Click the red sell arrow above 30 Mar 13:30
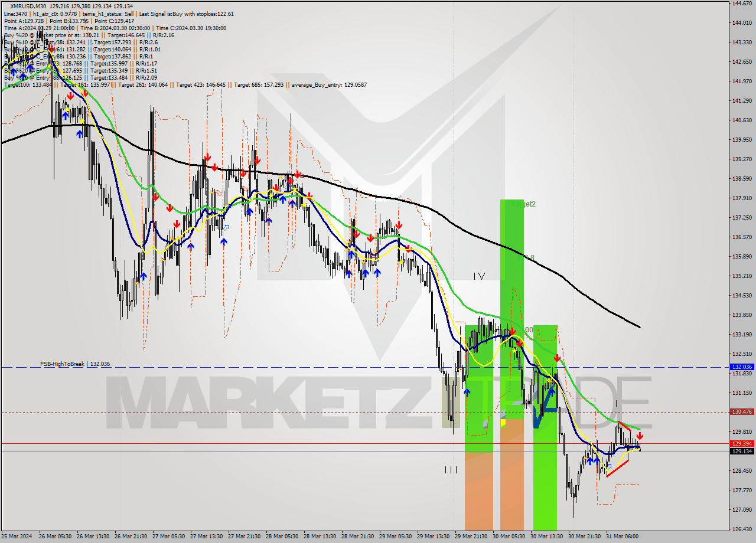The width and height of the screenshot is (756, 543). point(557,358)
